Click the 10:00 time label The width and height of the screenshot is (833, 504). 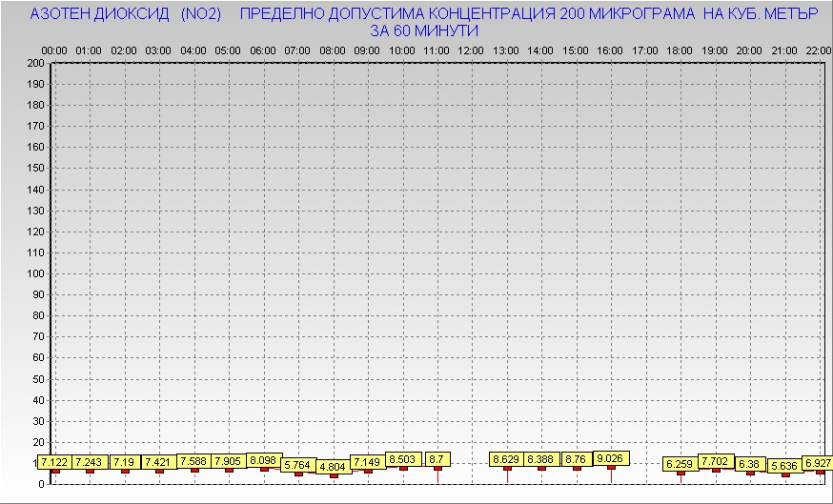[x=402, y=51]
